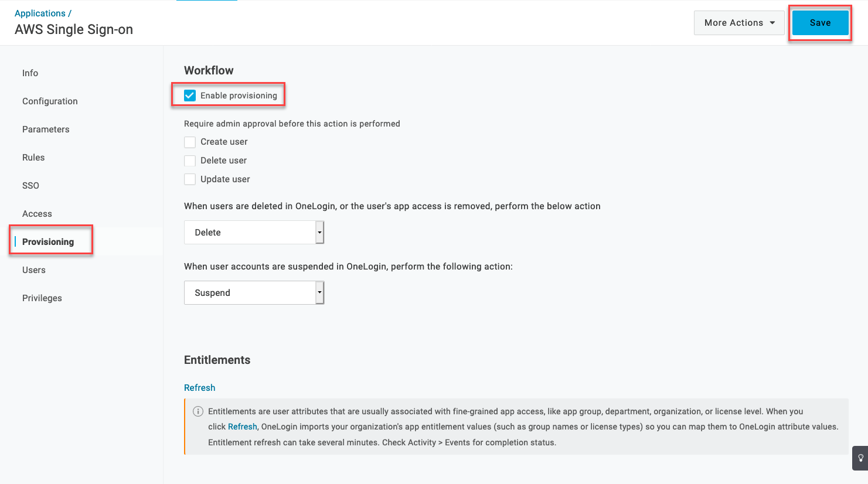
Task: Open the lightbulb help widget
Action: (x=859, y=458)
